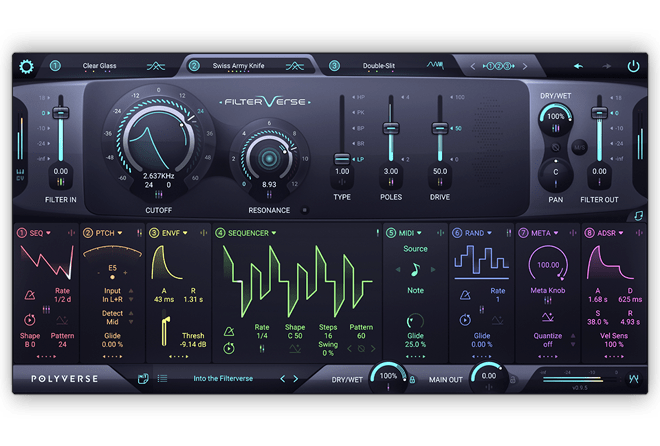The height and width of the screenshot is (446, 660).
Task: Go to next preset arrow
Action: point(296,378)
